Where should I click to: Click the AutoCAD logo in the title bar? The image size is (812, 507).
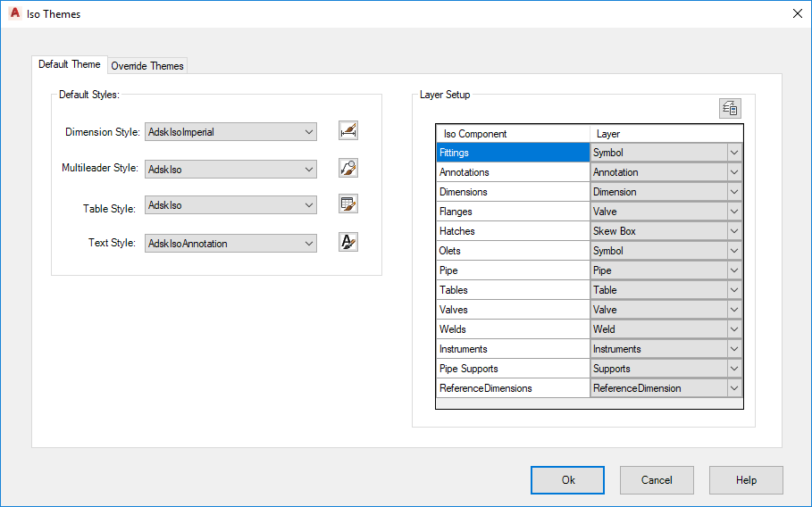coord(14,14)
